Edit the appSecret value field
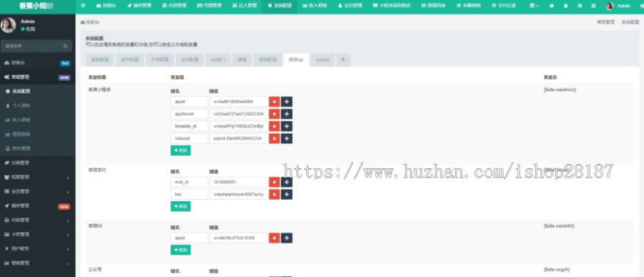 tap(238, 114)
